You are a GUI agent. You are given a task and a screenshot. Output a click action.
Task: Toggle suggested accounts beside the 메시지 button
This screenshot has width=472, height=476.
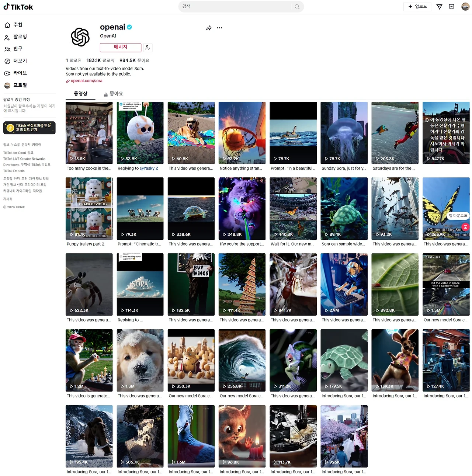tap(147, 47)
